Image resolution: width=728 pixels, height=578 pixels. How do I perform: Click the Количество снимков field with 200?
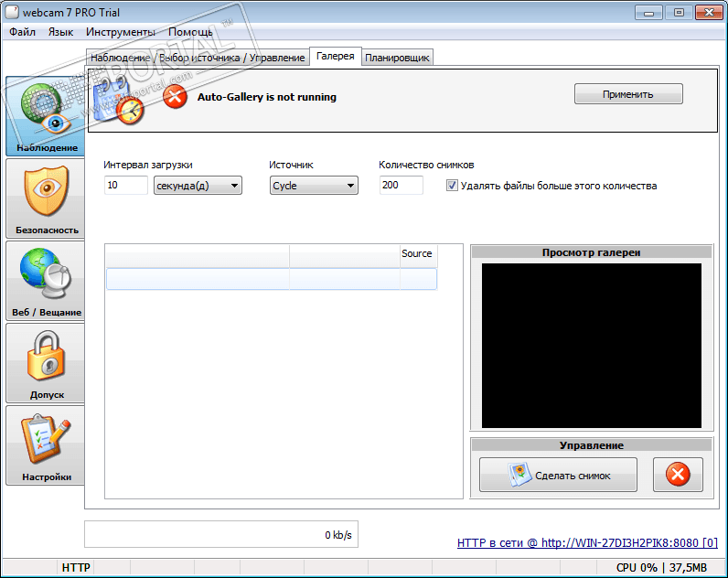[401, 186]
